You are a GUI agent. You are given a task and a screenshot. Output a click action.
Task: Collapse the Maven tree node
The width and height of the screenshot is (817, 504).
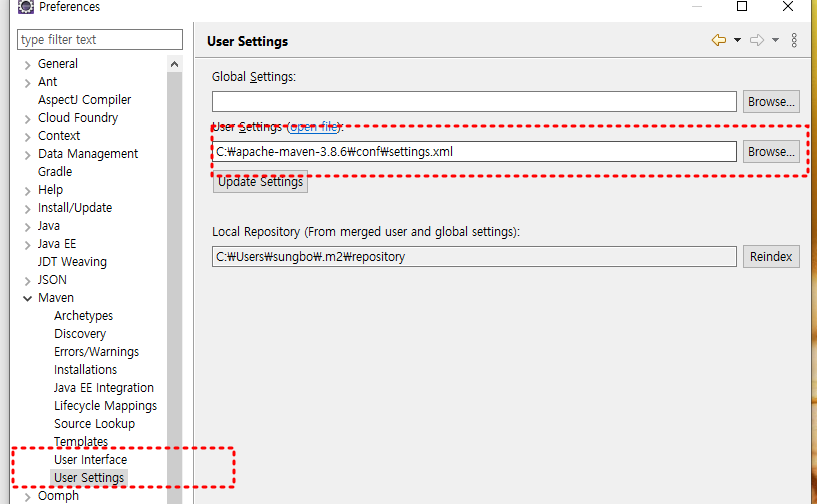pyautogui.click(x=28, y=299)
